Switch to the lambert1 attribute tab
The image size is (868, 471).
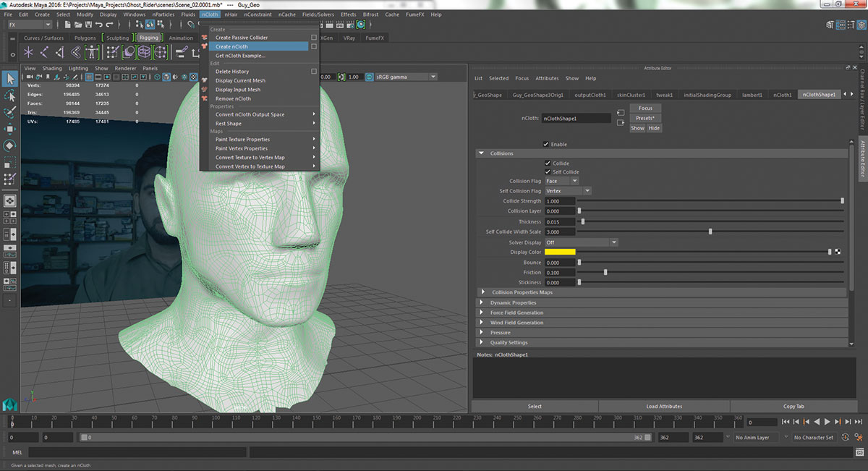tap(752, 94)
